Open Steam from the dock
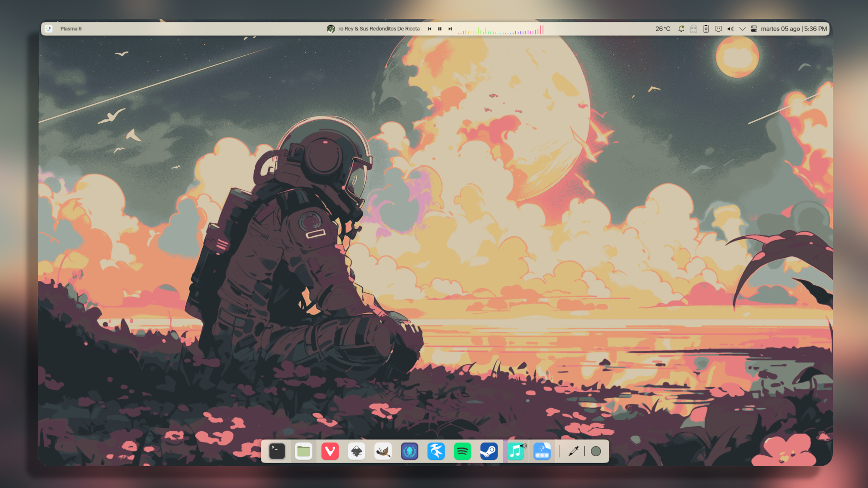Image resolution: width=868 pixels, height=488 pixels. (489, 451)
